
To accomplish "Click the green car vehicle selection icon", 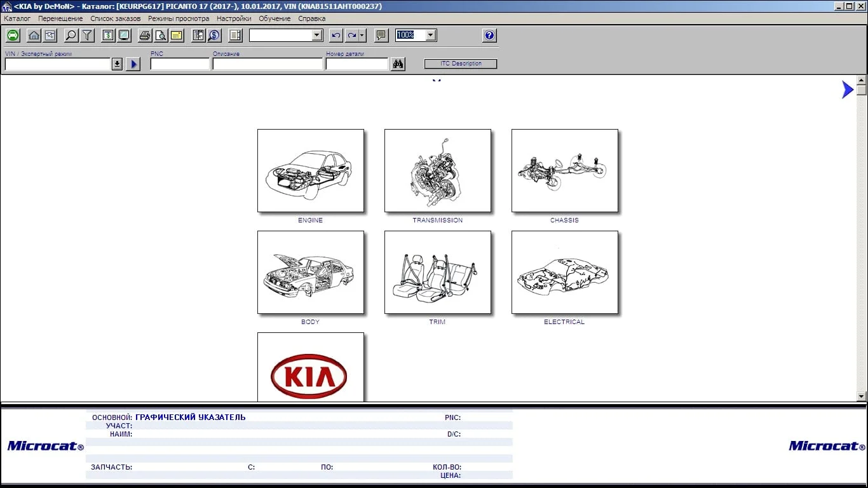I will point(13,36).
